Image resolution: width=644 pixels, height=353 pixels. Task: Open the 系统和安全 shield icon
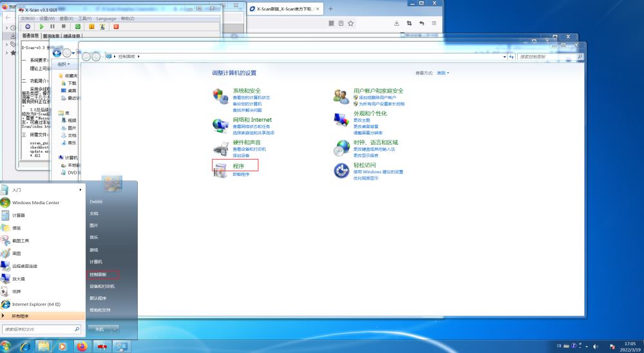click(221, 96)
